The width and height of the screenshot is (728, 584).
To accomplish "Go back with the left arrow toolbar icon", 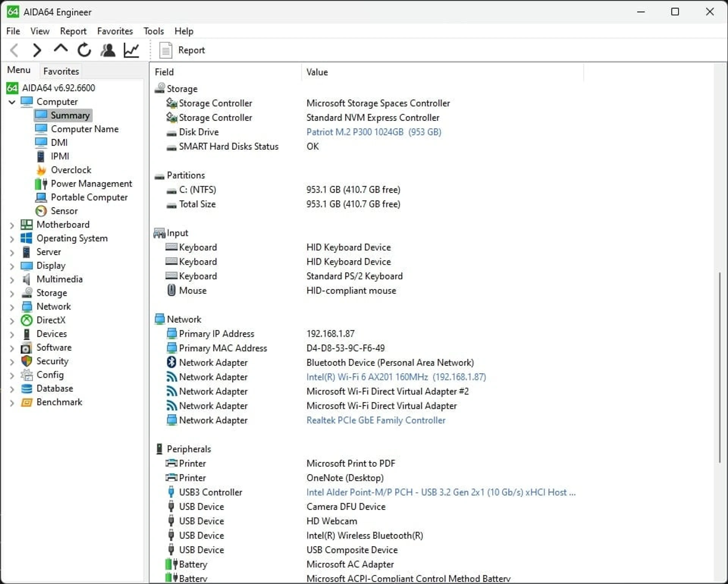I will [14, 50].
